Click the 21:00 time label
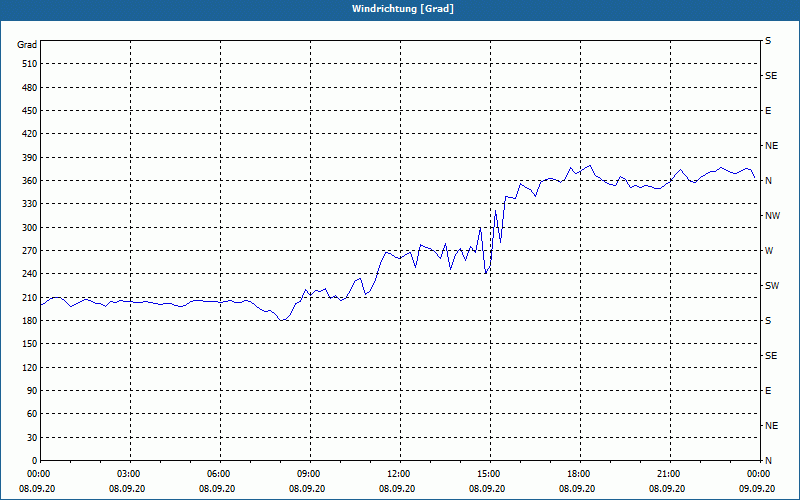The image size is (800, 500). [669, 474]
